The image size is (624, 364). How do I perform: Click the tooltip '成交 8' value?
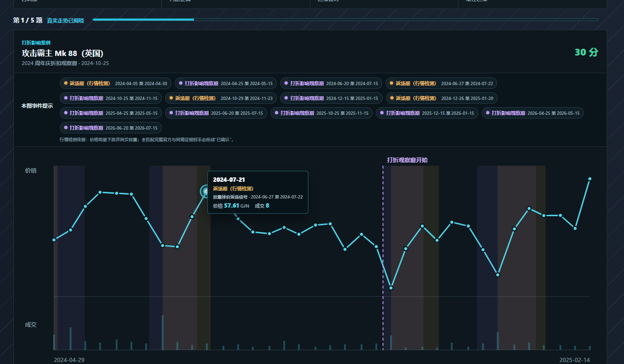pyautogui.click(x=262, y=206)
